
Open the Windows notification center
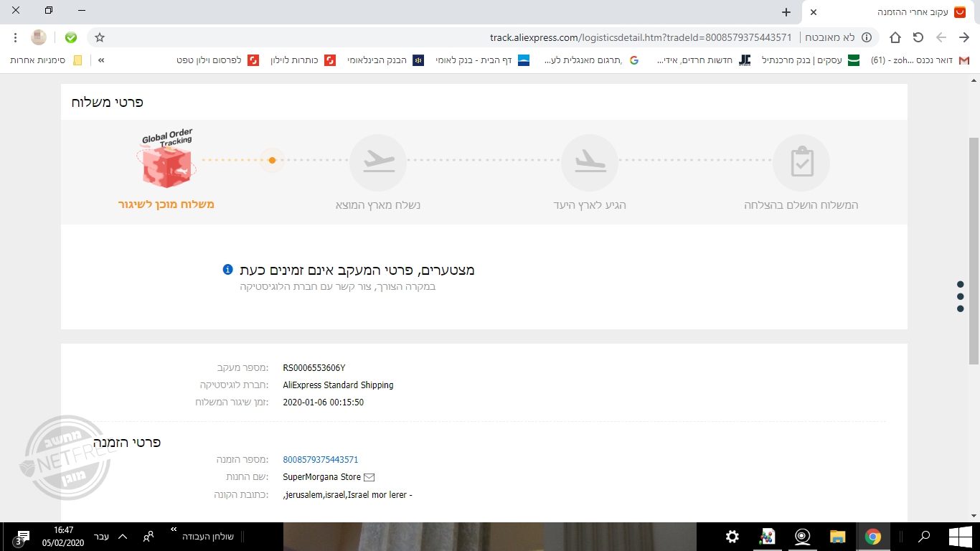(x=22, y=537)
